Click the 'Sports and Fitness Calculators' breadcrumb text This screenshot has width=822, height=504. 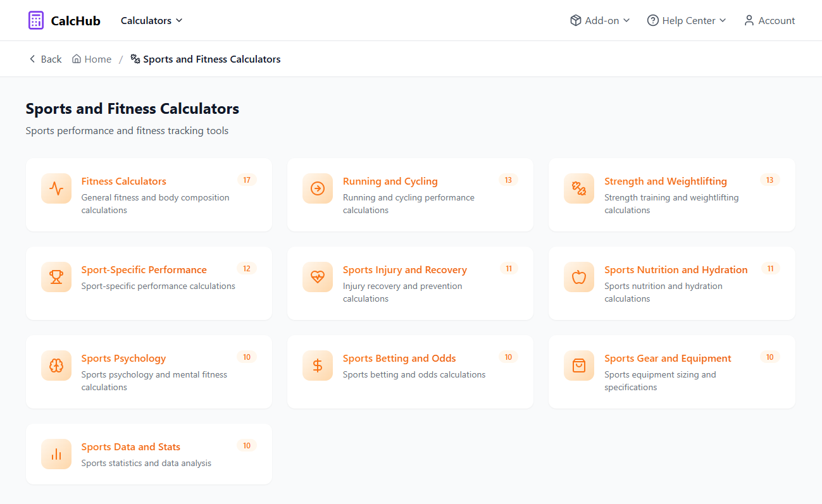tap(212, 59)
